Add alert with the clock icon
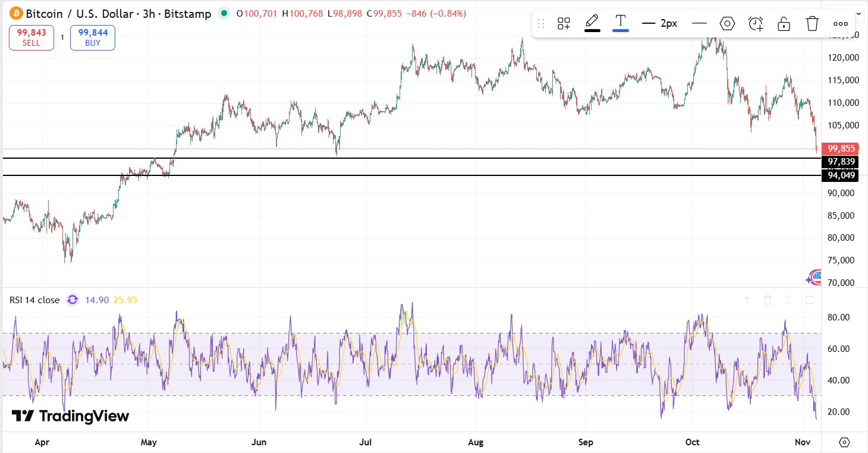 click(x=756, y=24)
